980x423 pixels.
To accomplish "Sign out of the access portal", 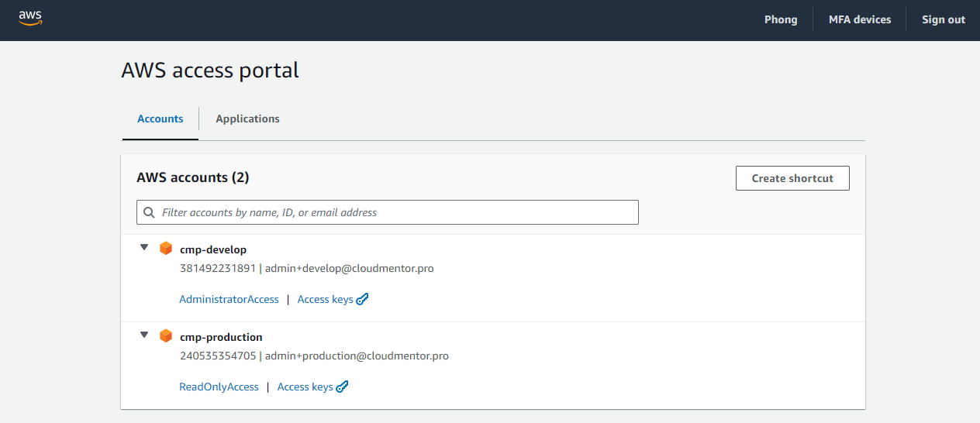I will 944,19.
